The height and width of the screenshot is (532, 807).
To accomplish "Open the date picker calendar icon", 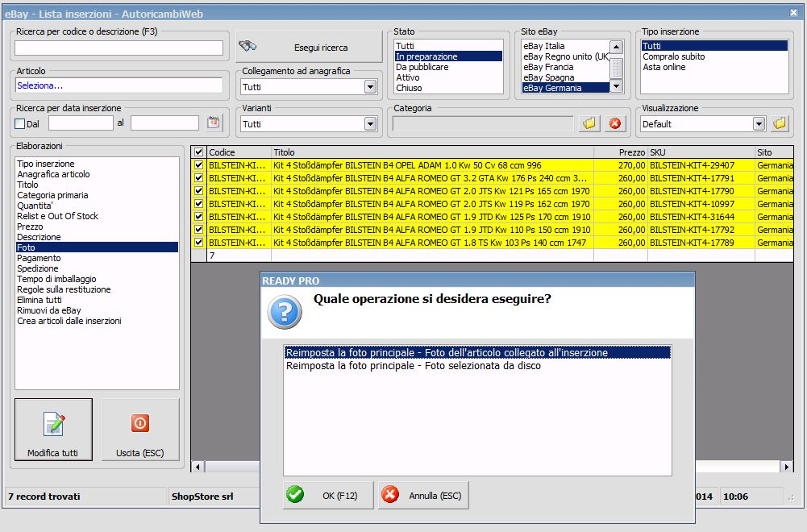I will coord(213,123).
